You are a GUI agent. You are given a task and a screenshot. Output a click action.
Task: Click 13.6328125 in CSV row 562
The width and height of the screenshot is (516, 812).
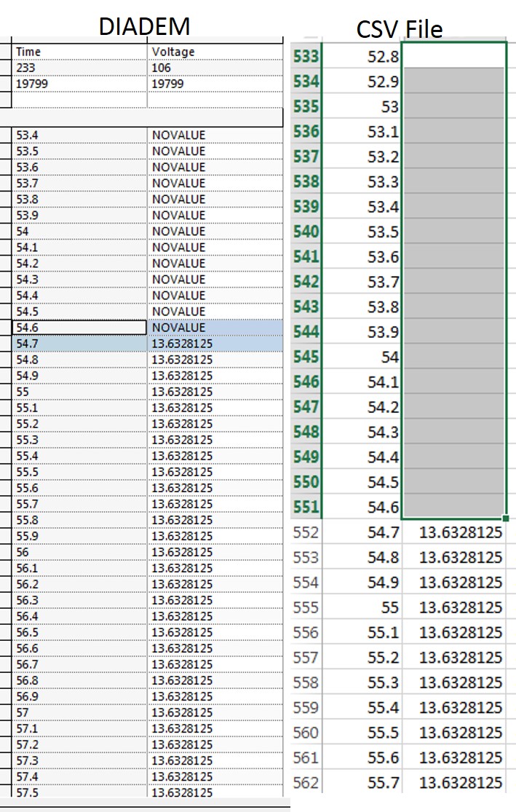pos(454,782)
